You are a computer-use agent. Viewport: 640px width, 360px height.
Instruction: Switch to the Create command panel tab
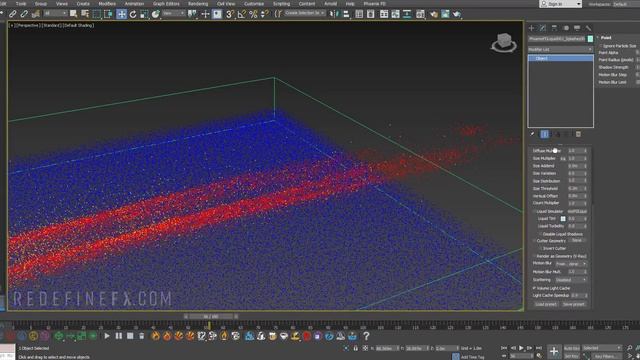(531, 28)
